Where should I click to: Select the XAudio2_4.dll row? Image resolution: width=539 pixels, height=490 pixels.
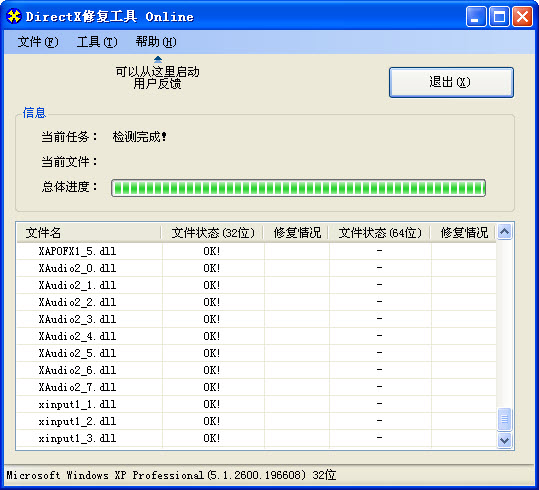[x=256, y=336]
